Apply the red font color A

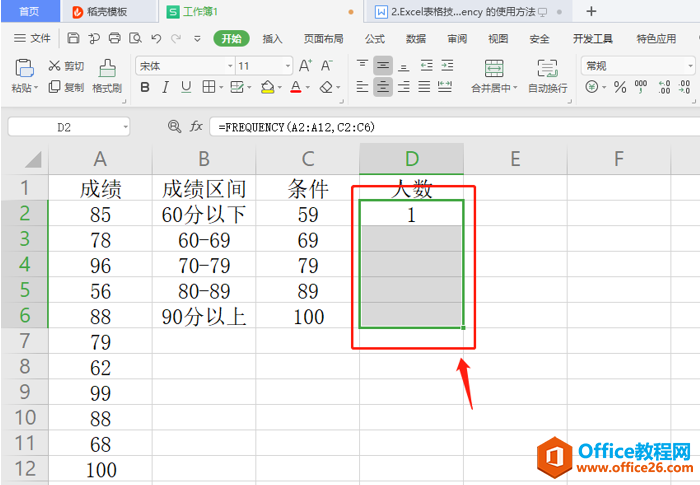[296, 87]
